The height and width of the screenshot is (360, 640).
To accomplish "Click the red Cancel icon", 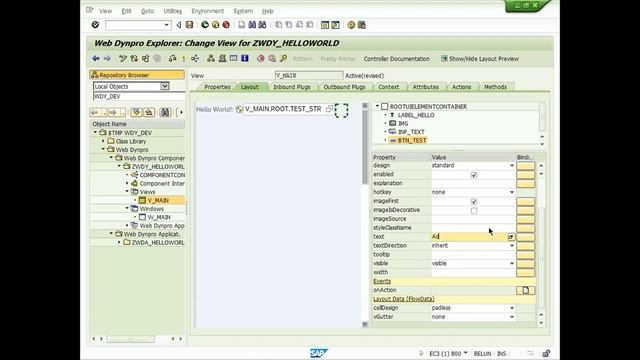I will [226, 25].
